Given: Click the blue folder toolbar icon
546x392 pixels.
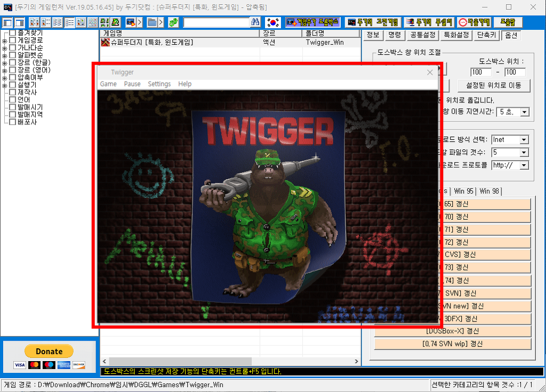Looking at the screenshot, I should point(152,22).
